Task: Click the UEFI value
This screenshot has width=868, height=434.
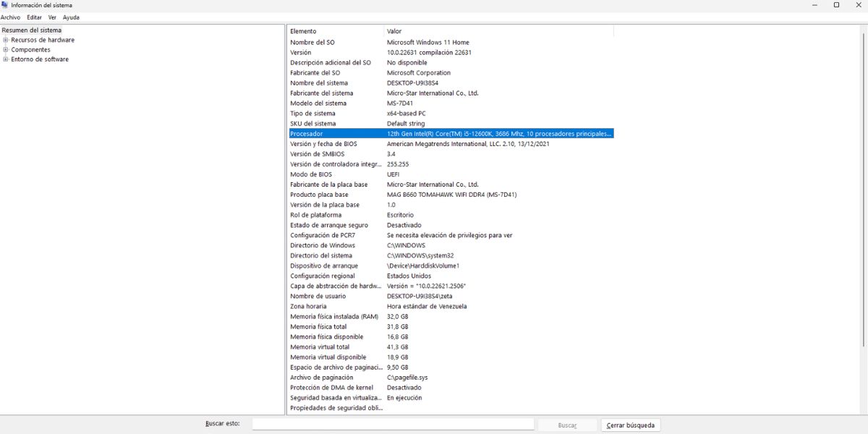Action: tap(393, 174)
